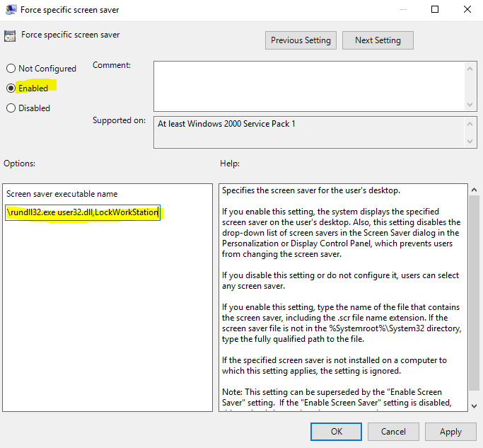Click the Supported on scroll up arrow

472,122
